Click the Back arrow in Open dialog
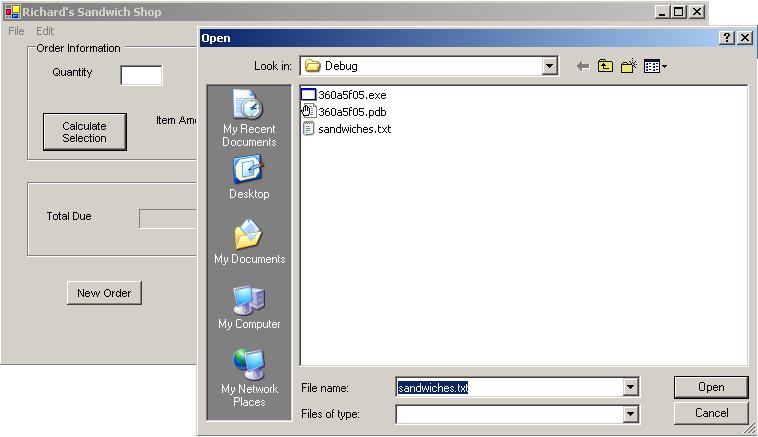Screen dimensions: 758x437 [583, 66]
